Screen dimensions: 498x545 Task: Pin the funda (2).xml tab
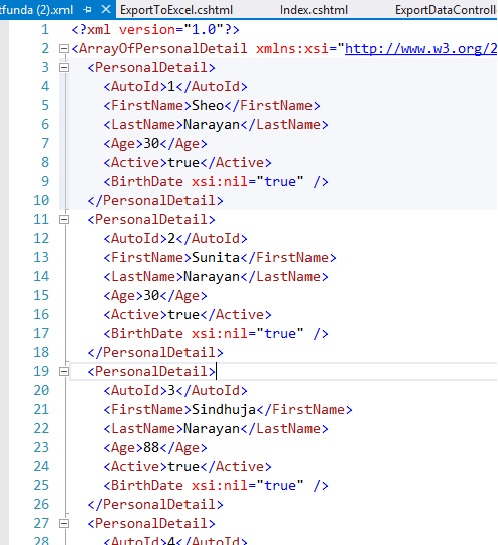click(x=88, y=10)
